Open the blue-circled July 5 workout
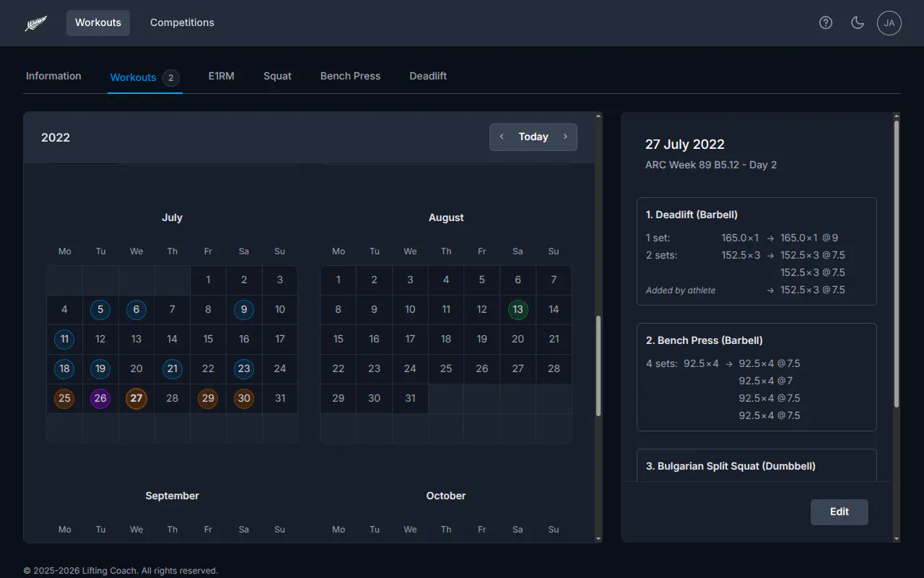Viewport: 924px width, 578px height. pos(100,309)
